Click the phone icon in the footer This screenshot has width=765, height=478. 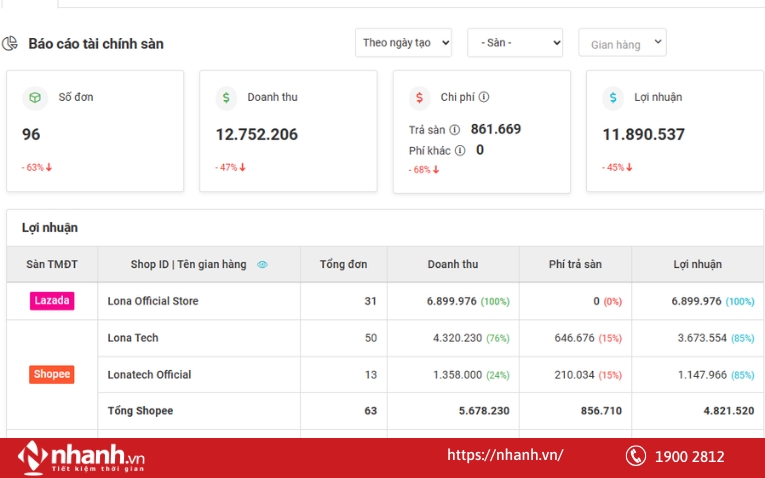[x=636, y=456]
